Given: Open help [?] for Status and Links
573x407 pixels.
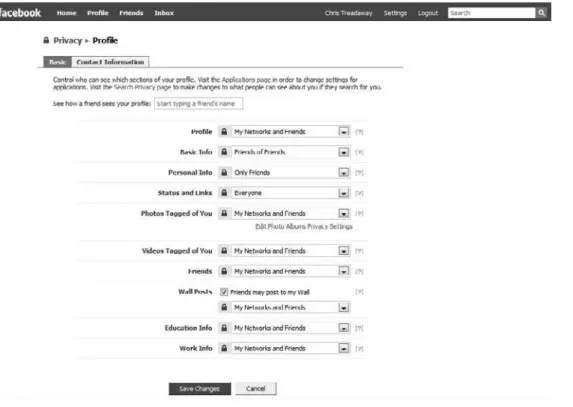Looking at the screenshot, I should pos(359,193).
